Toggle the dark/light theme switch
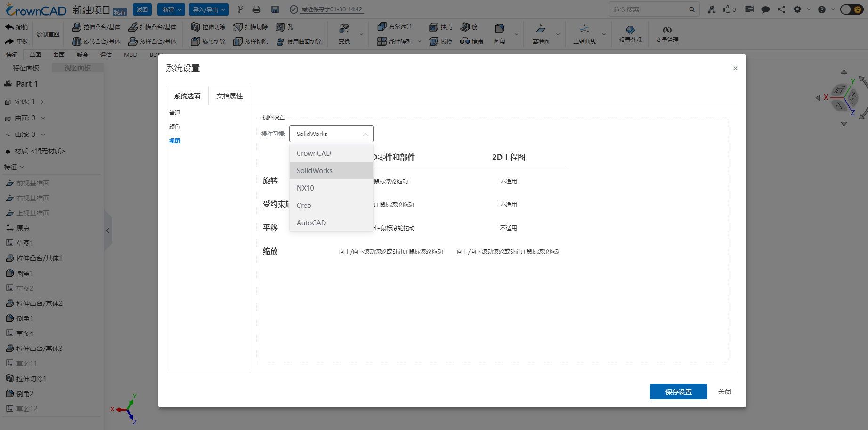The height and width of the screenshot is (430, 868). (852, 9)
